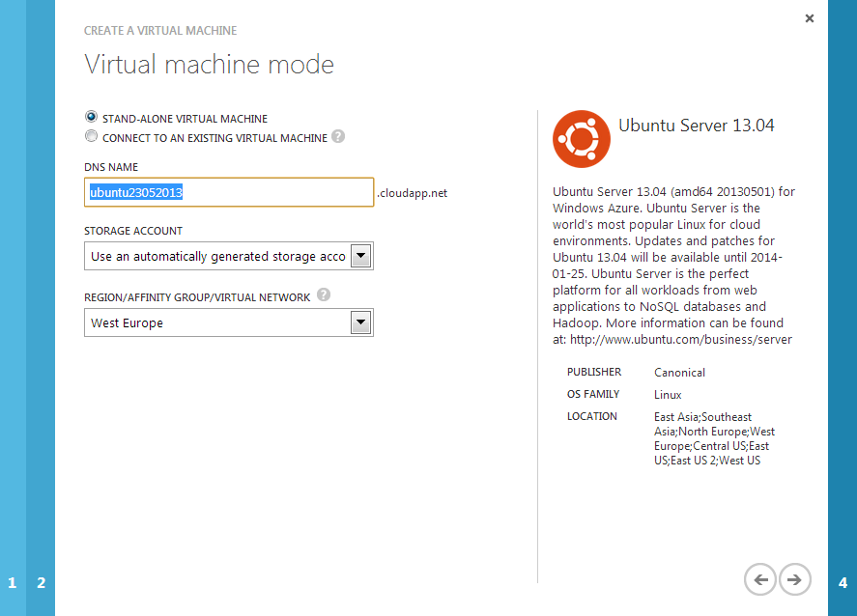
Task: Click the Ubuntu Server 13.04 title
Action: click(x=696, y=126)
